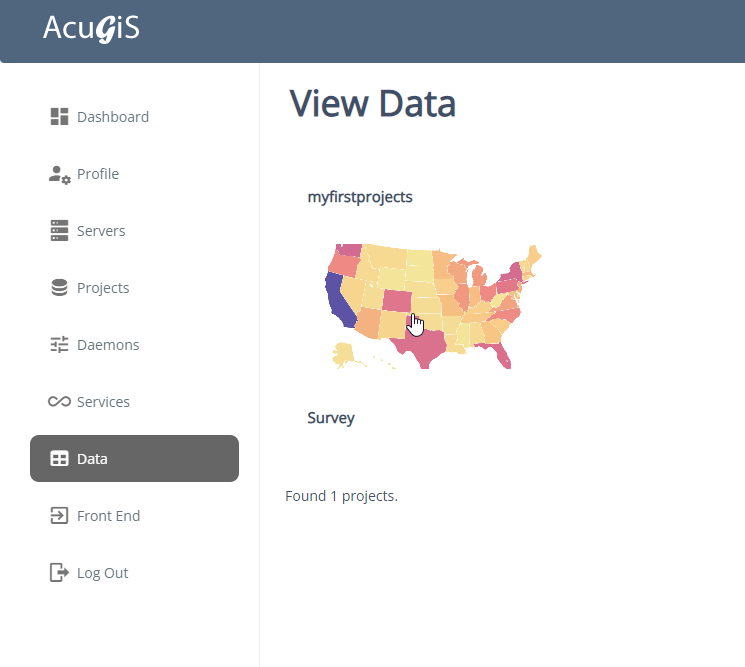Open the myfirstprojects project link
The width and height of the screenshot is (745, 667).
360,197
